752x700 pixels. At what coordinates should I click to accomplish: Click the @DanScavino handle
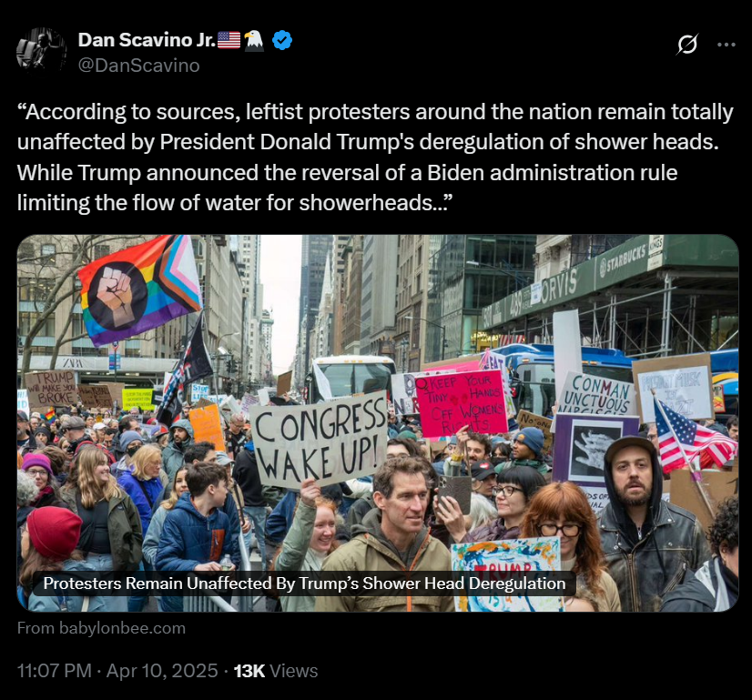coord(138,66)
